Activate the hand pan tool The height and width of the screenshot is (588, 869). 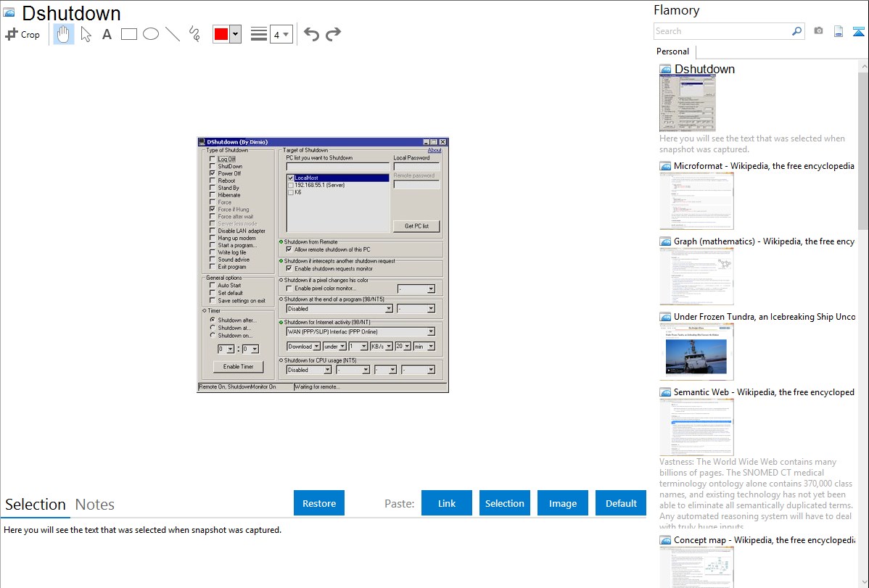(x=64, y=34)
